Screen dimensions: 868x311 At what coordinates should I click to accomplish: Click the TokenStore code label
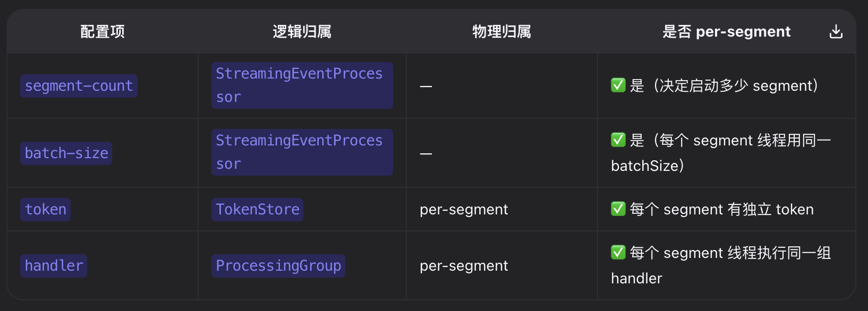(x=258, y=210)
